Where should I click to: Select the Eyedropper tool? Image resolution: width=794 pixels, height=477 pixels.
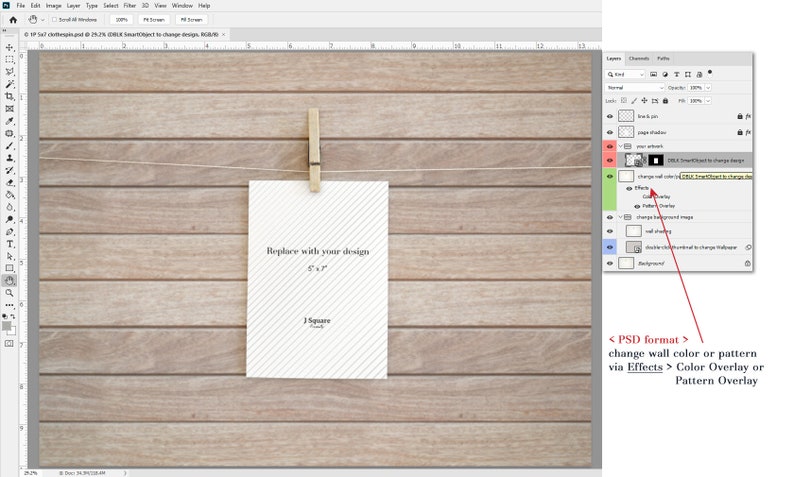[9, 121]
